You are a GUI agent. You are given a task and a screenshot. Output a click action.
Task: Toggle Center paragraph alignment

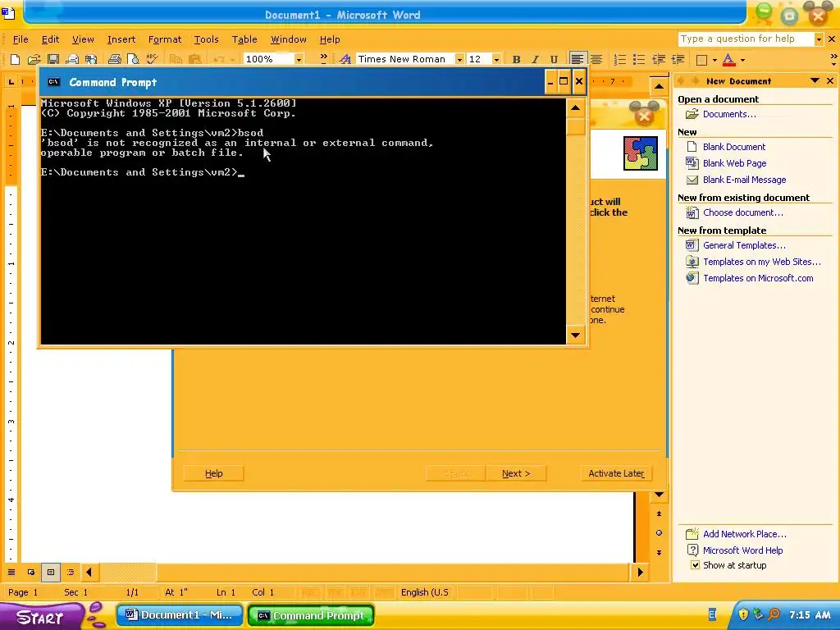tap(596, 59)
